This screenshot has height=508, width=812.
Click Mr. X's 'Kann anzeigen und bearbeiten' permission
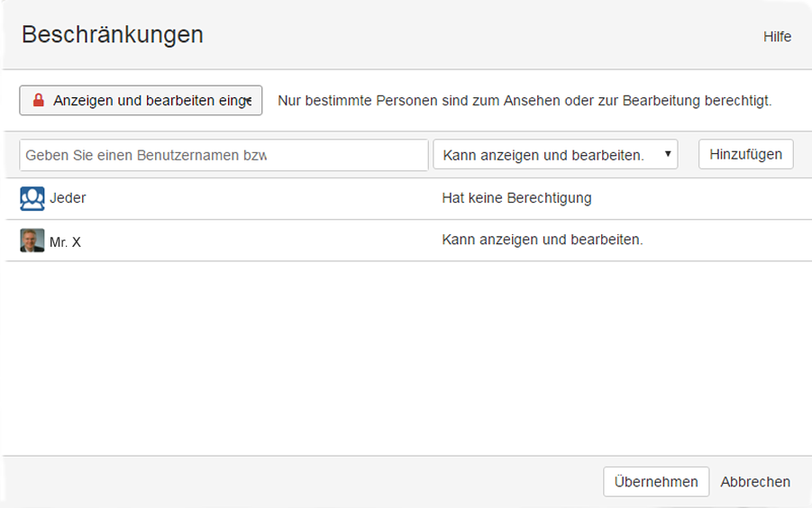coord(543,240)
